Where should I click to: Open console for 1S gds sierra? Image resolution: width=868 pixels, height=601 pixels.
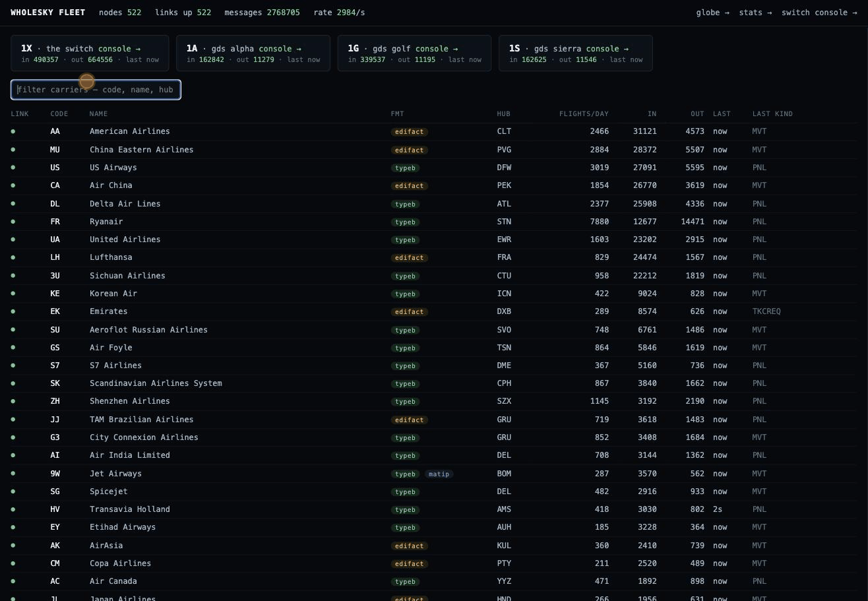point(607,49)
